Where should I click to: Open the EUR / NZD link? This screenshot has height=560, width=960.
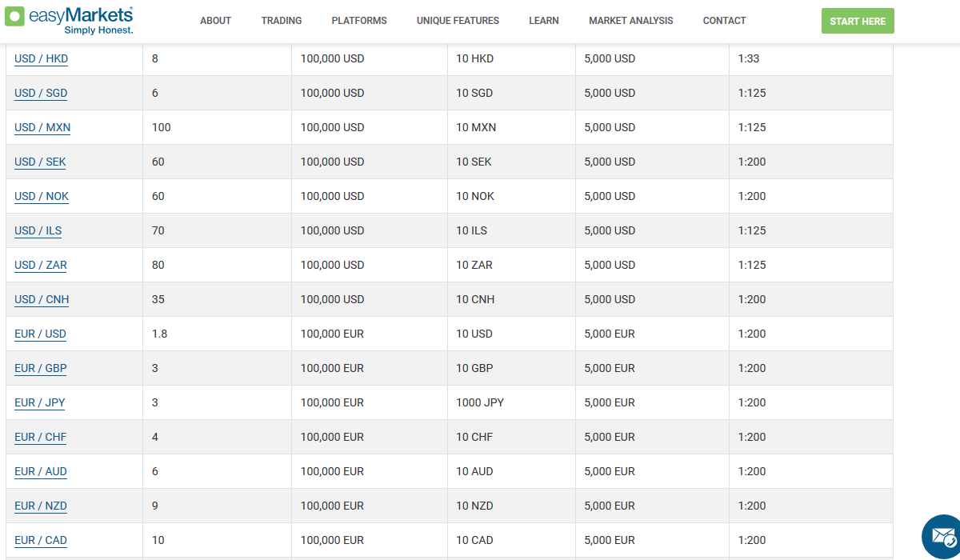click(41, 506)
